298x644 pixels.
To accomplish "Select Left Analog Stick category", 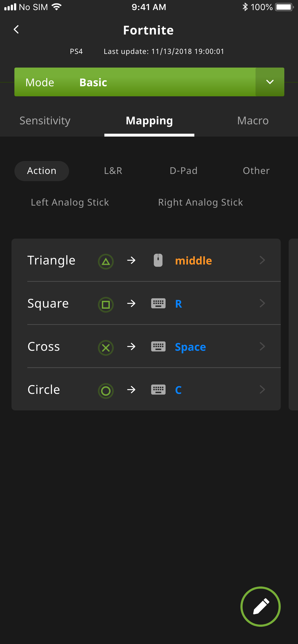I will (70, 202).
